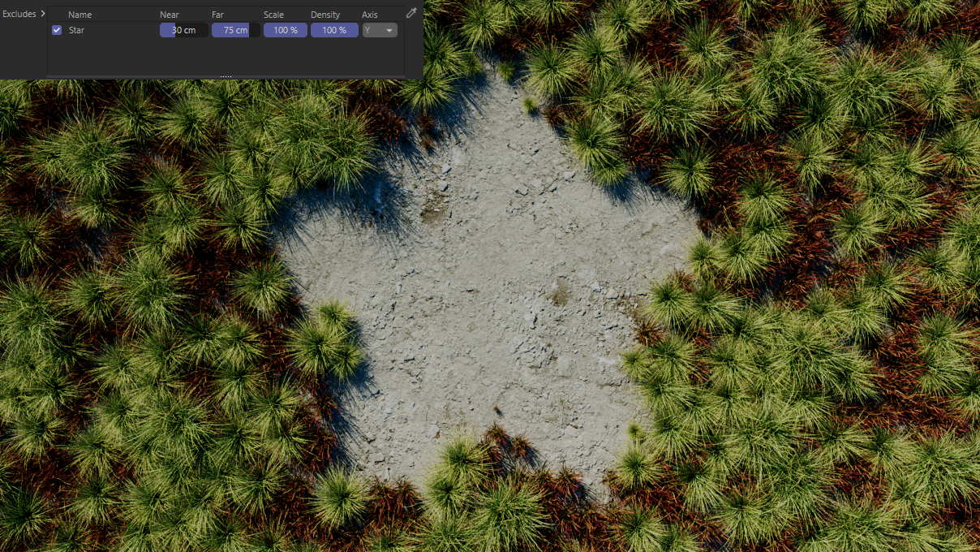
Task: Click the Scale 100 % slider field
Action: [286, 30]
